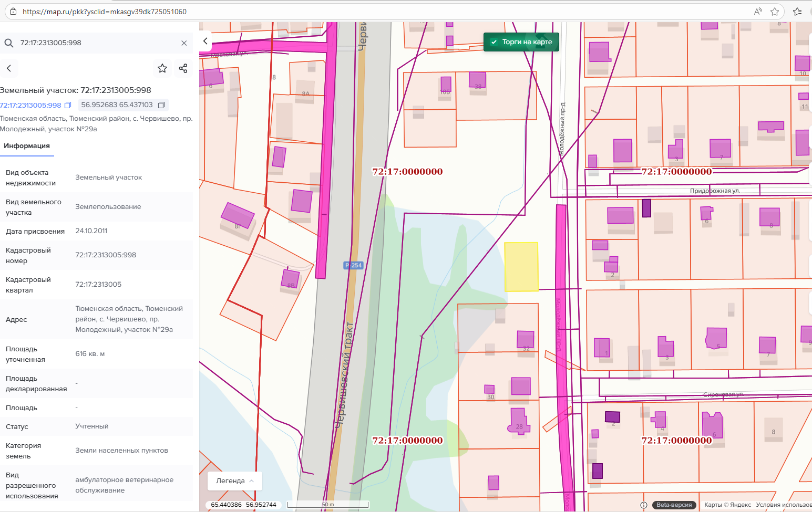The image size is (812, 512).
Task: Add the parcel to favorites with star
Action: pyautogui.click(x=162, y=68)
